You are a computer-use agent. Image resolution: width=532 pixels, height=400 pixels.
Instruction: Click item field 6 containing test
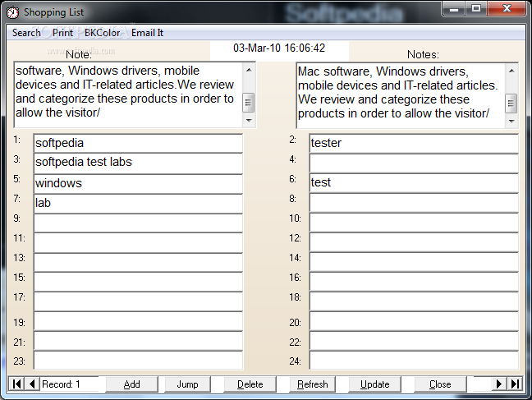pyautogui.click(x=414, y=183)
